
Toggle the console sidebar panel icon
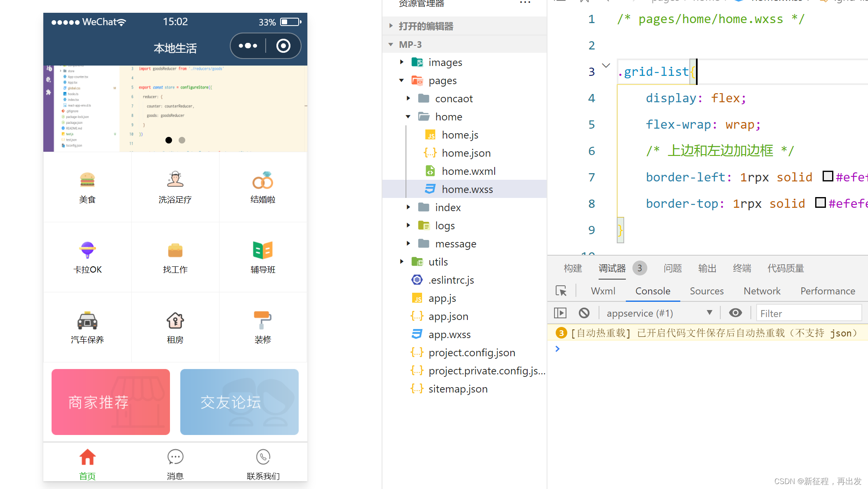560,313
